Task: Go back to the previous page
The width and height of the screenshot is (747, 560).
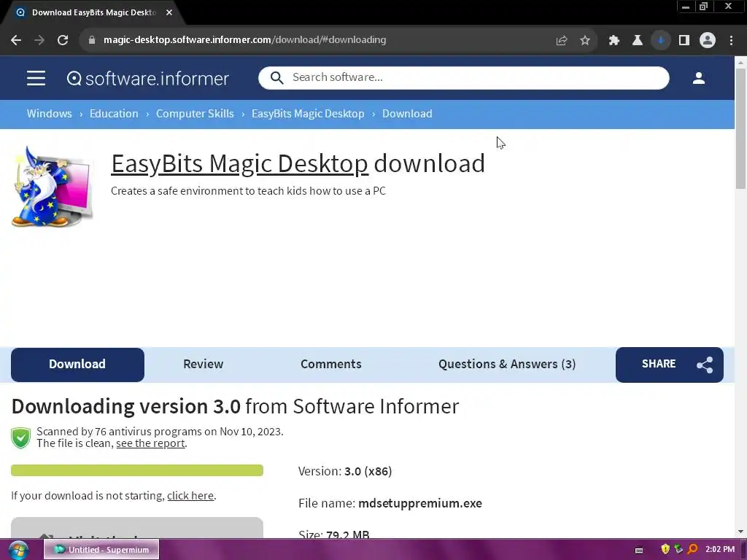Action: [16, 41]
